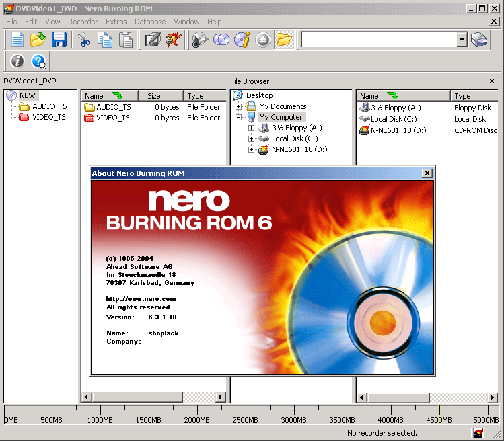The image size is (504, 441).
Task: Copy using the two-pages toolbar icon
Action: 105,40
